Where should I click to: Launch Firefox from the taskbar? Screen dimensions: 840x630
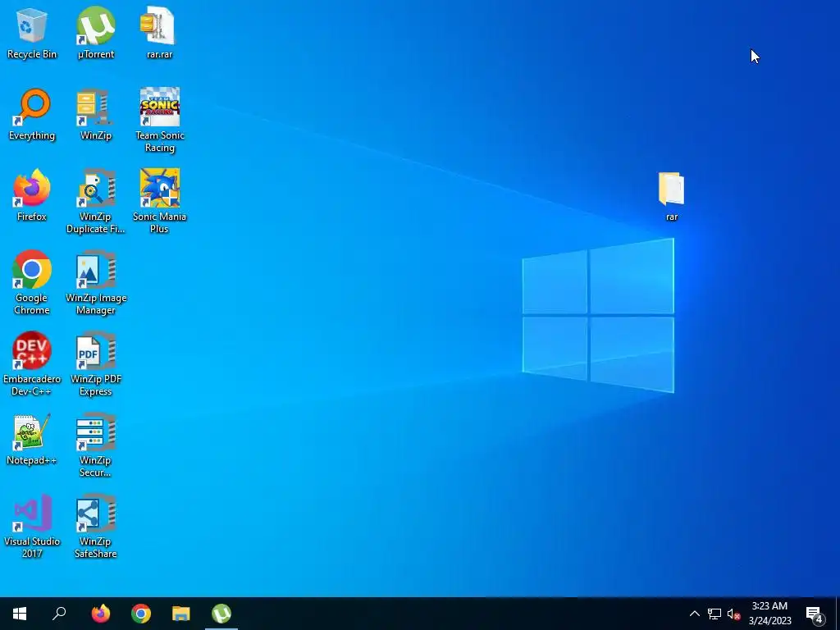click(x=101, y=614)
